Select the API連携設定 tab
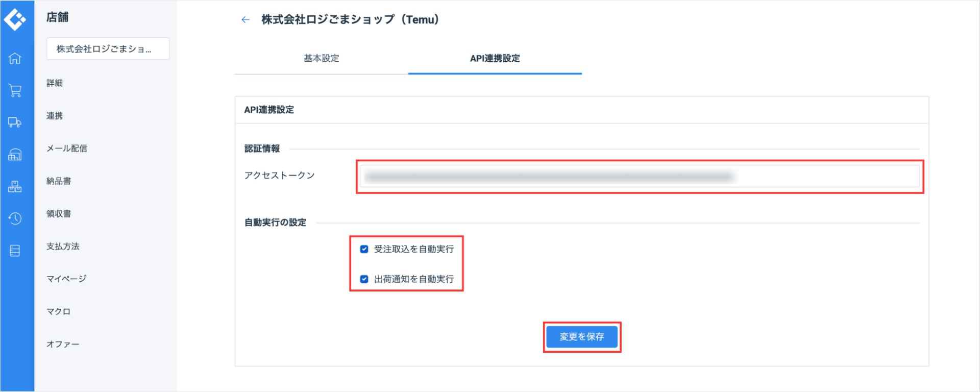Image resolution: width=980 pixels, height=392 pixels. click(x=494, y=58)
